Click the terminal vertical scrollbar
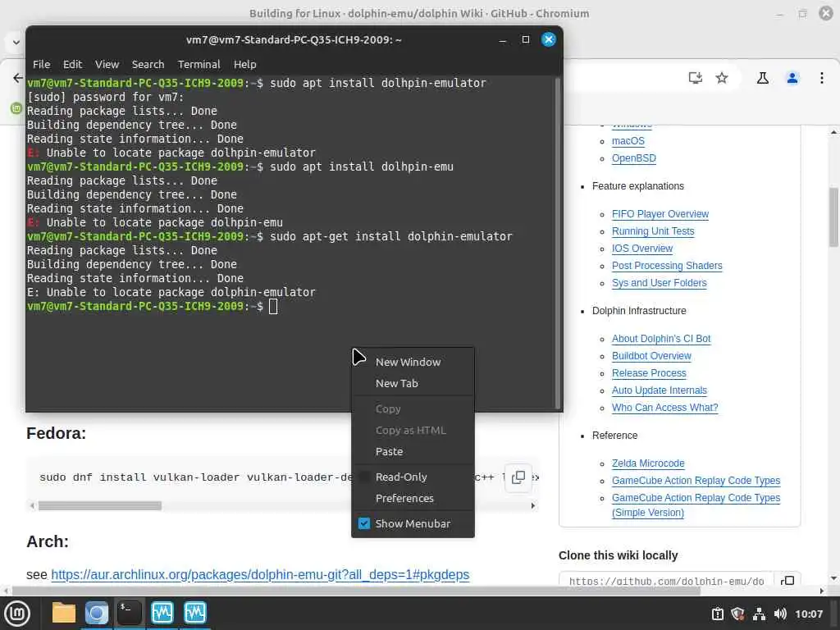The height and width of the screenshot is (630, 840). click(558, 244)
